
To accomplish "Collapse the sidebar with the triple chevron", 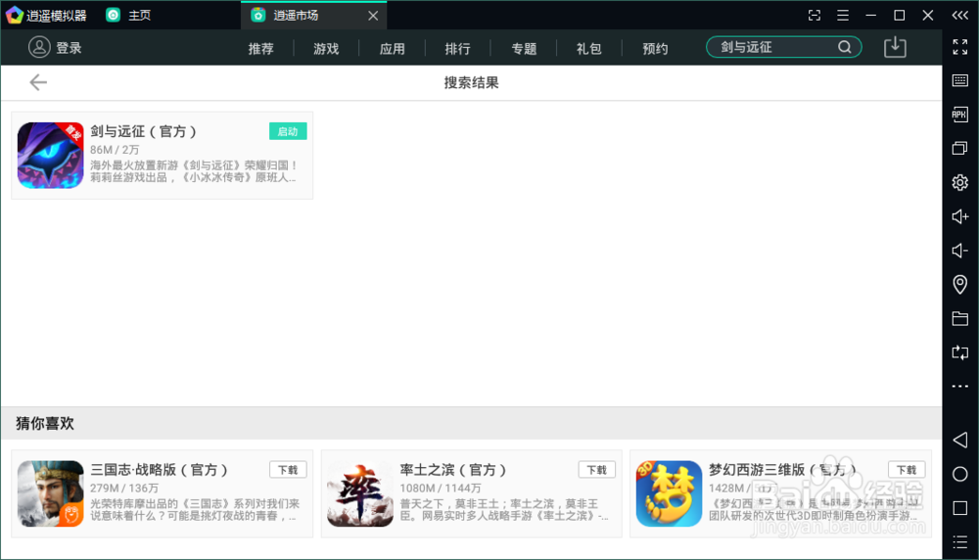I will point(959,15).
